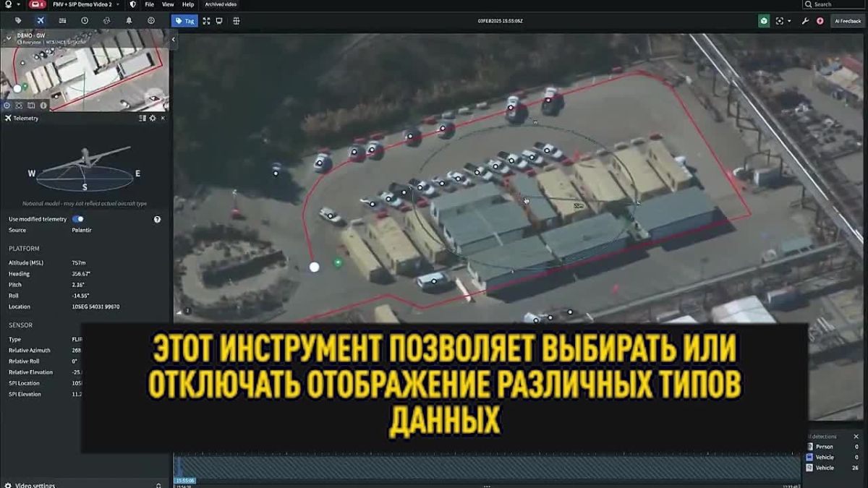Open the keyboard-like panel icon in sidebar
Viewport: 868px width, 488px height.
(x=62, y=21)
